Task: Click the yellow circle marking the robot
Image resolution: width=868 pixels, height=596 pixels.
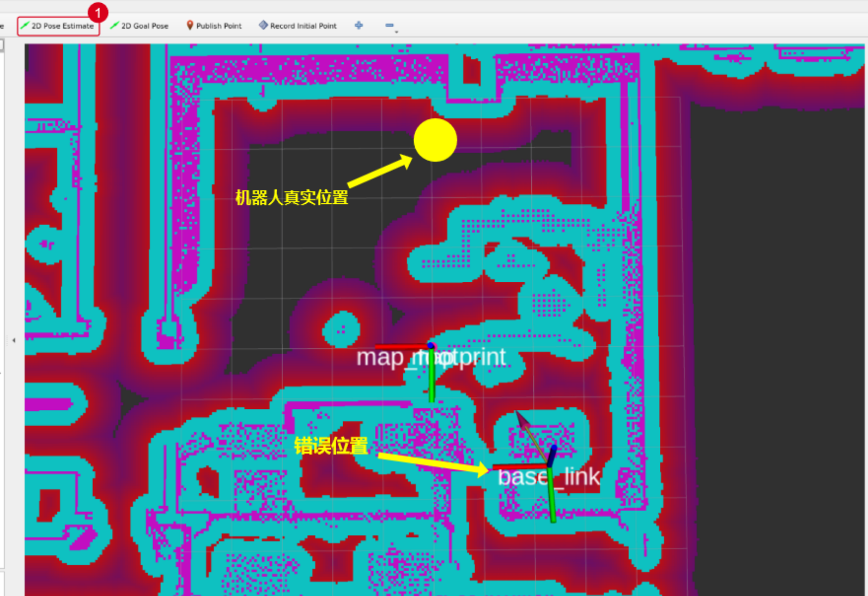Action: (435, 140)
